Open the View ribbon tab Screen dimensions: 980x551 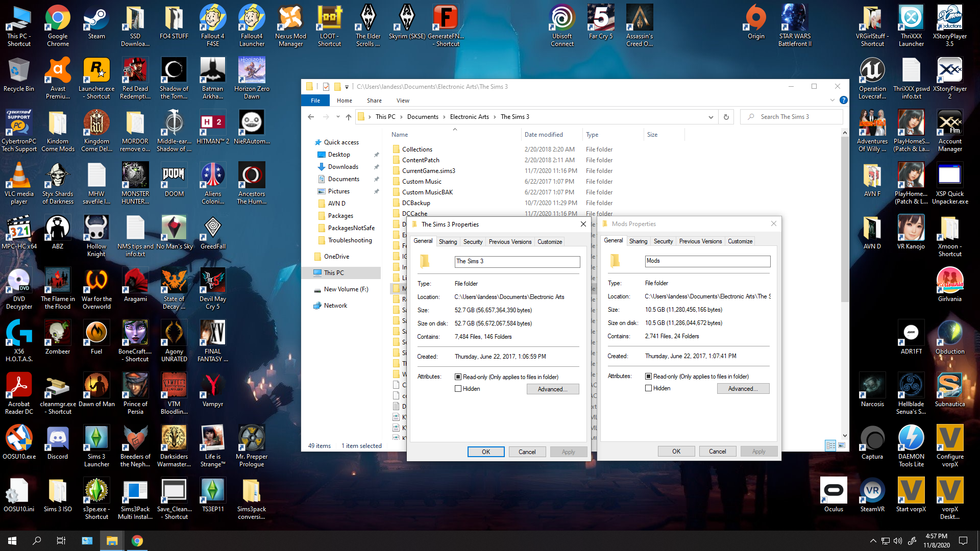[x=403, y=101]
